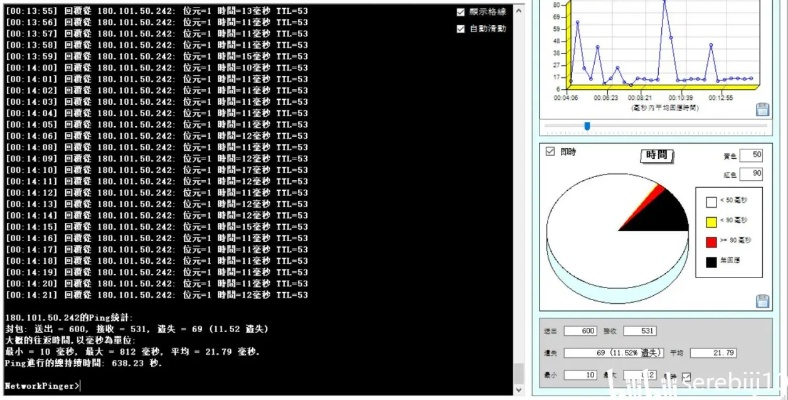
Task: Click the black 無回應 legend swatch
Action: pos(711,262)
